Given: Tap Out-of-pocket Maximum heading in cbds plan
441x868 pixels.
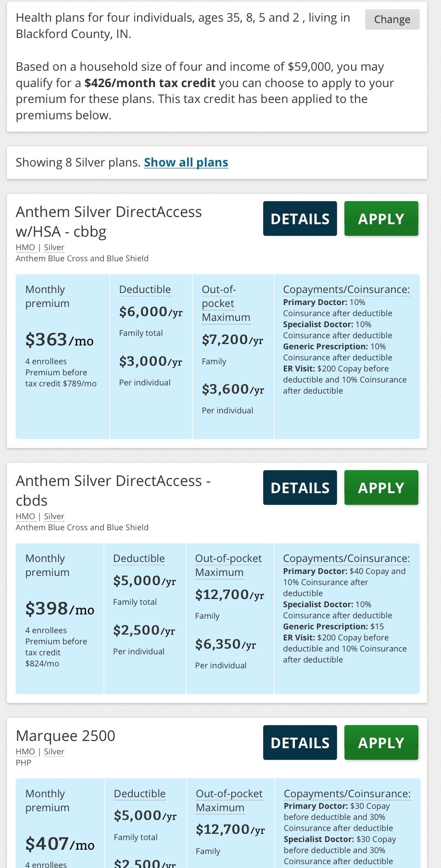Looking at the screenshot, I should point(228,565).
